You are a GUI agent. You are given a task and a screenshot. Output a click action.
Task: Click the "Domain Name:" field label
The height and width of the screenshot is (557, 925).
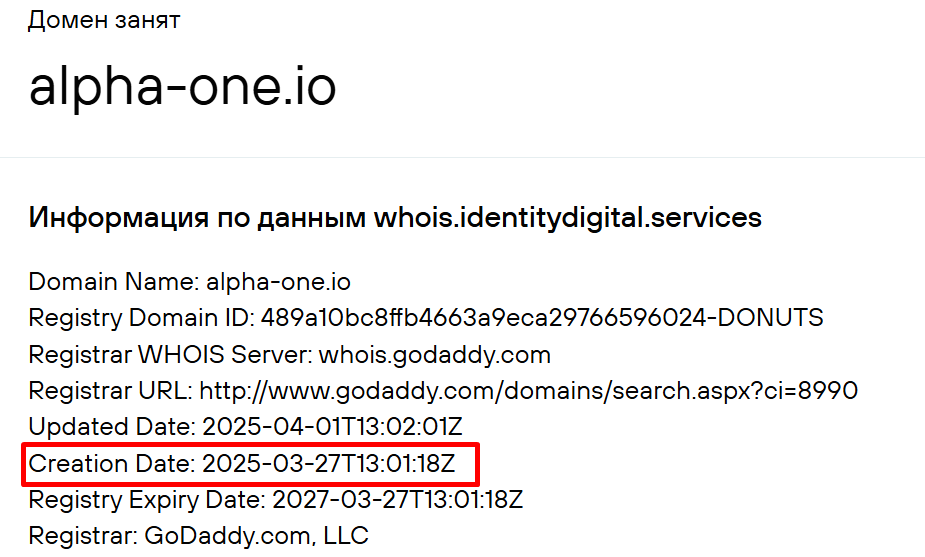[114, 282]
